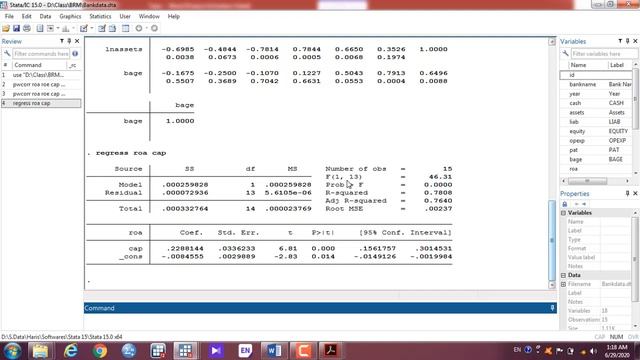This screenshot has height=360, width=640.
Task: Select the equity variable
Action: click(596, 131)
